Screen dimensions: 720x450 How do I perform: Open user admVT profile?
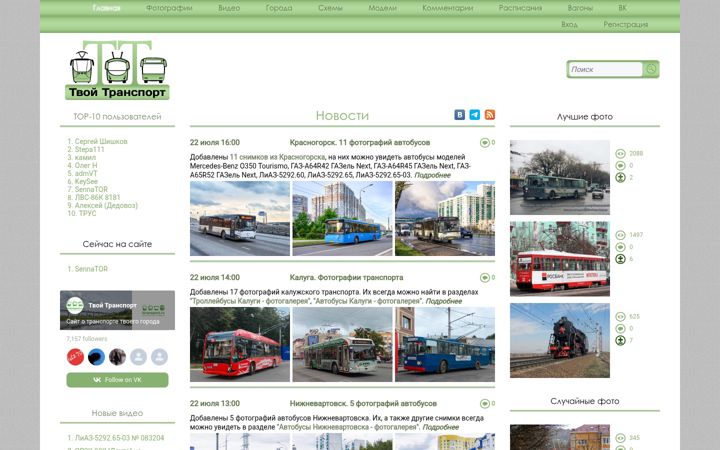(86, 174)
